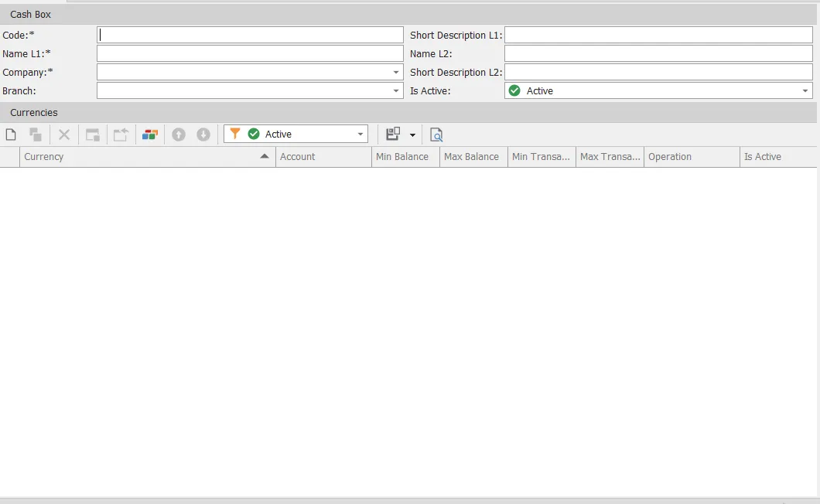Click the move up arrow icon
The width and height of the screenshot is (820, 504).
pyautogui.click(x=179, y=135)
